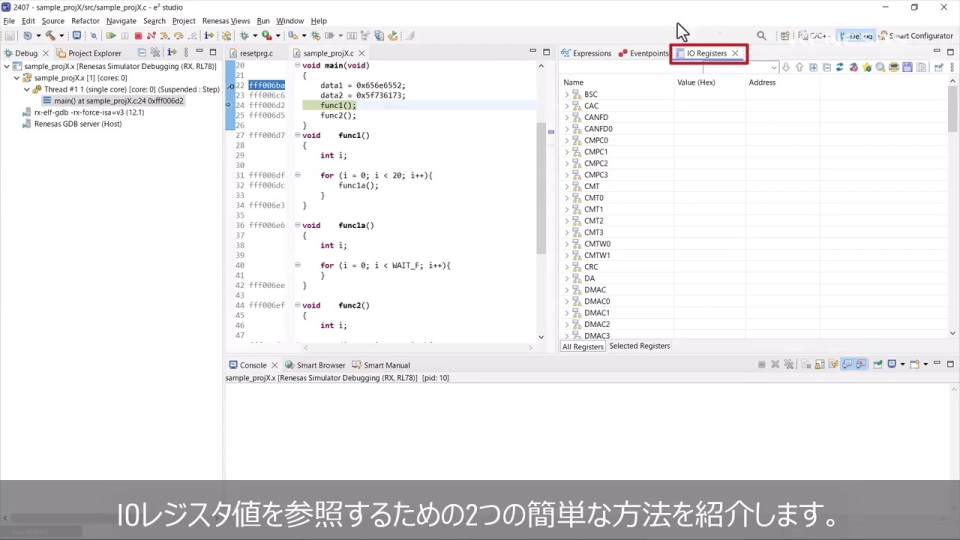This screenshot has width=960, height=540.
Task: Switch to the Expressions tab
Action: [586, 53]
